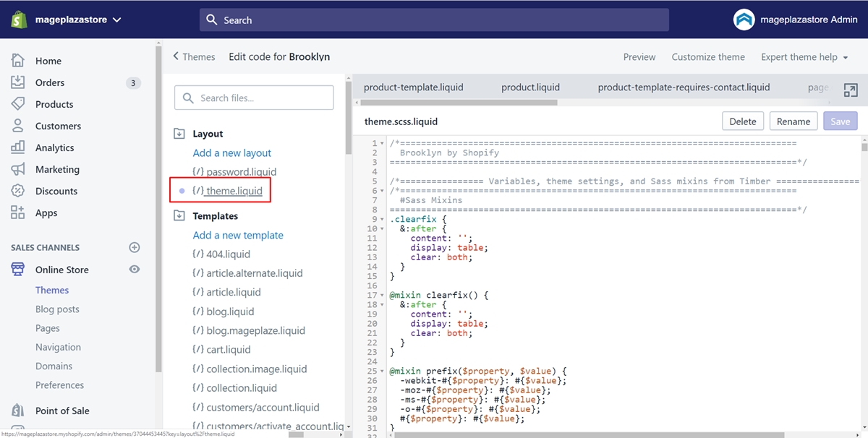
Task: View online store via eye icon
Action: (x=134, y=269)
